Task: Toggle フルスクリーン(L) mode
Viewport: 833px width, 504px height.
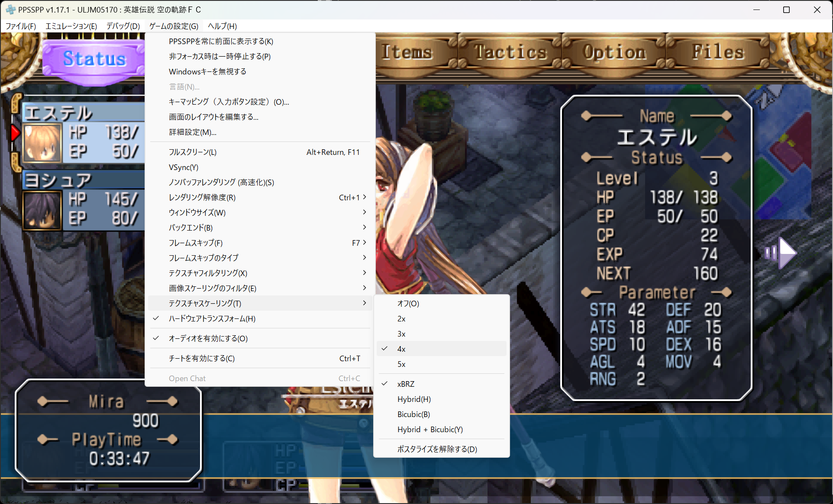Action: coord(260,152)
